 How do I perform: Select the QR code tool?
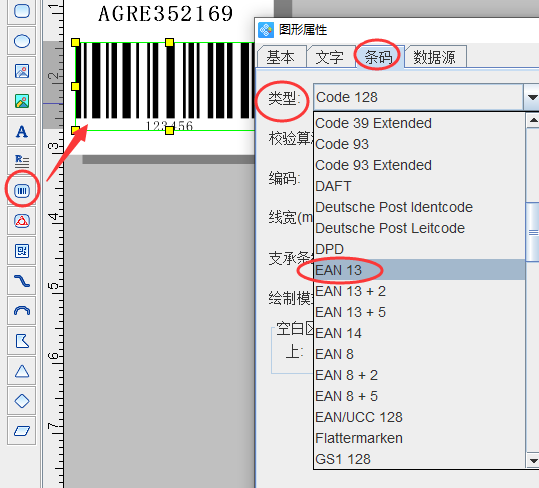[x=22, y=251]
